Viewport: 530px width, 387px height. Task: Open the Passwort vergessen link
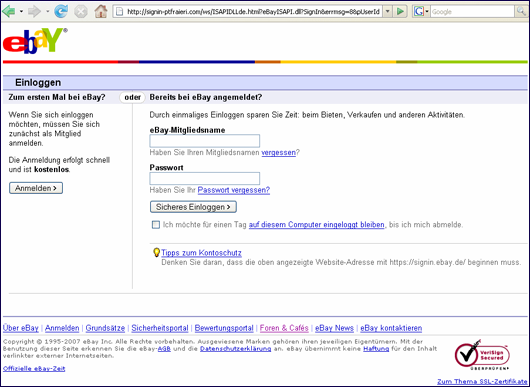[x=234, y=190]
